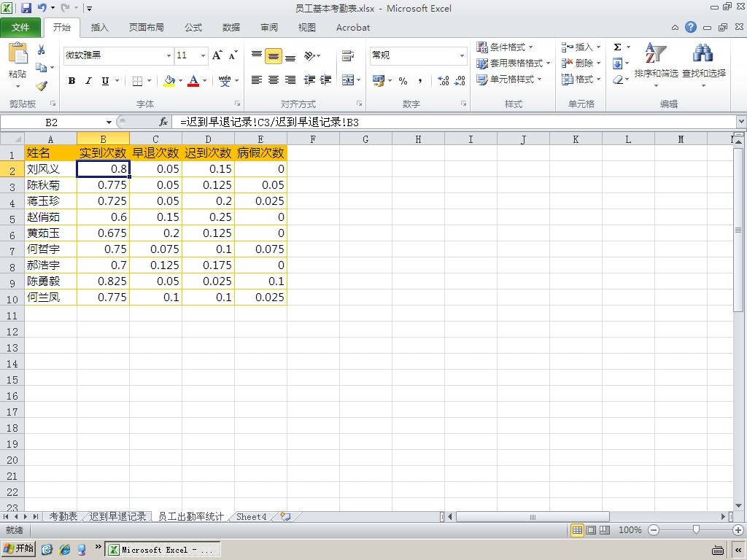Image resolution: width=747 pixels, height=560 pixels.
Task: Open 单元格样式 cell styles dropdown
Action: coord(509,79)
